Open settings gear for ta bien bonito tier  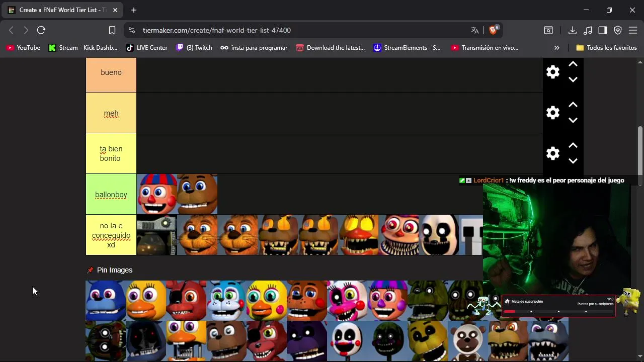pos(553,153)
